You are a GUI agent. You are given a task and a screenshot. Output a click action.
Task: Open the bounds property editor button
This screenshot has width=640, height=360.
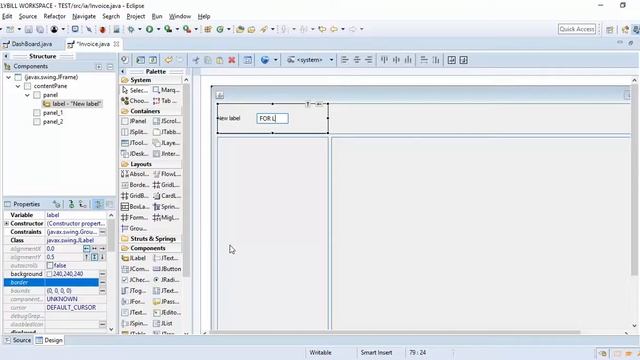(x=102, y=291)
